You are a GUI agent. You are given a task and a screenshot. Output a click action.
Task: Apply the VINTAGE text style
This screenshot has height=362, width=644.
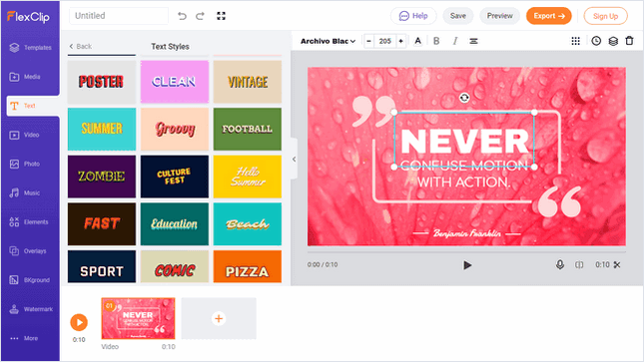248,82
